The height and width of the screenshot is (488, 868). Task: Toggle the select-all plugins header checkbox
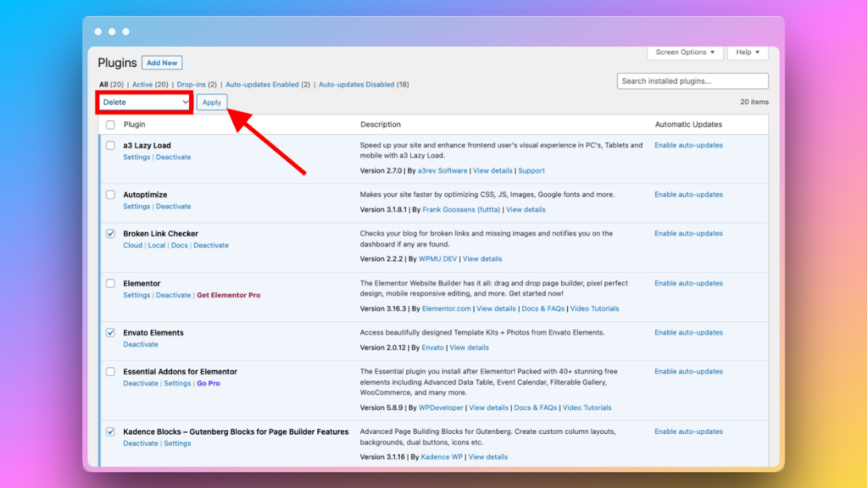tap(110, 125)
